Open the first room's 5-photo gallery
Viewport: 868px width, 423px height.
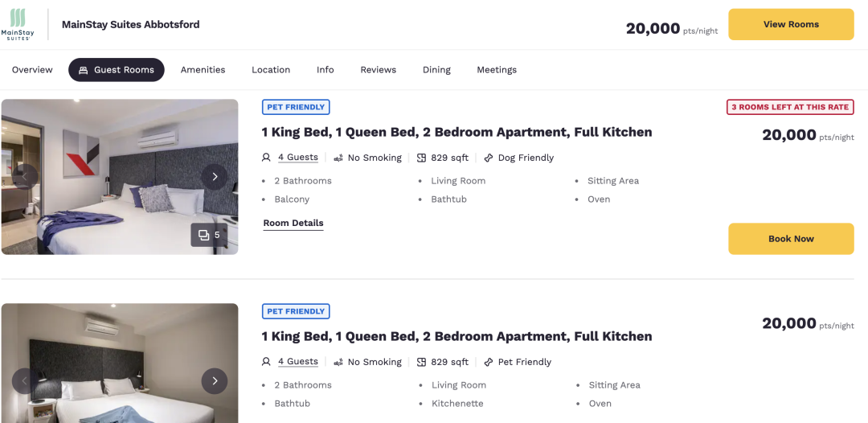(x=209, y=235)
